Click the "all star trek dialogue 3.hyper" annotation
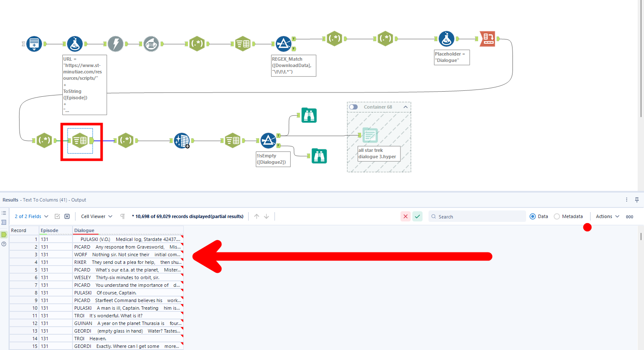Image resolution: width=644 pixels, height=350 pixels. pos(379,154)
